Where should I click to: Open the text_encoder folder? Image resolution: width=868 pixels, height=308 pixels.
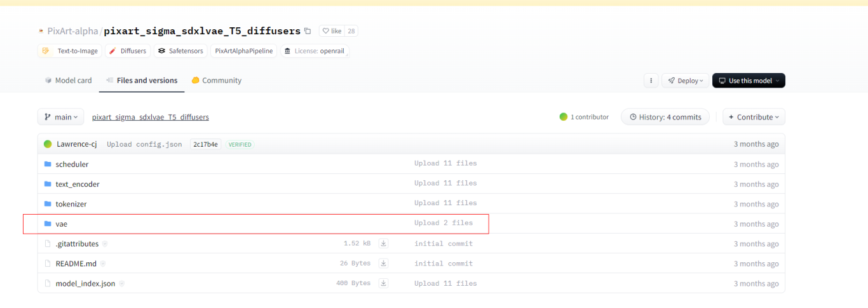click(x=78, y=184)
